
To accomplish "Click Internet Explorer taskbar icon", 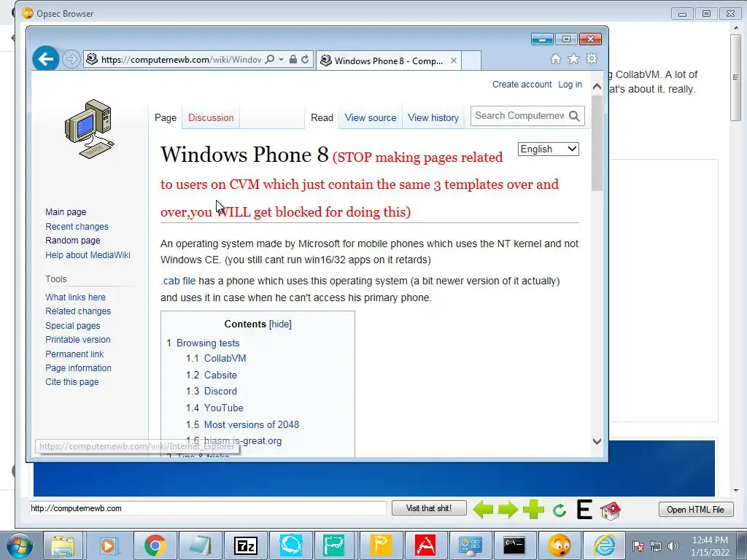I will pyautogui.click(x=604, y=545).
